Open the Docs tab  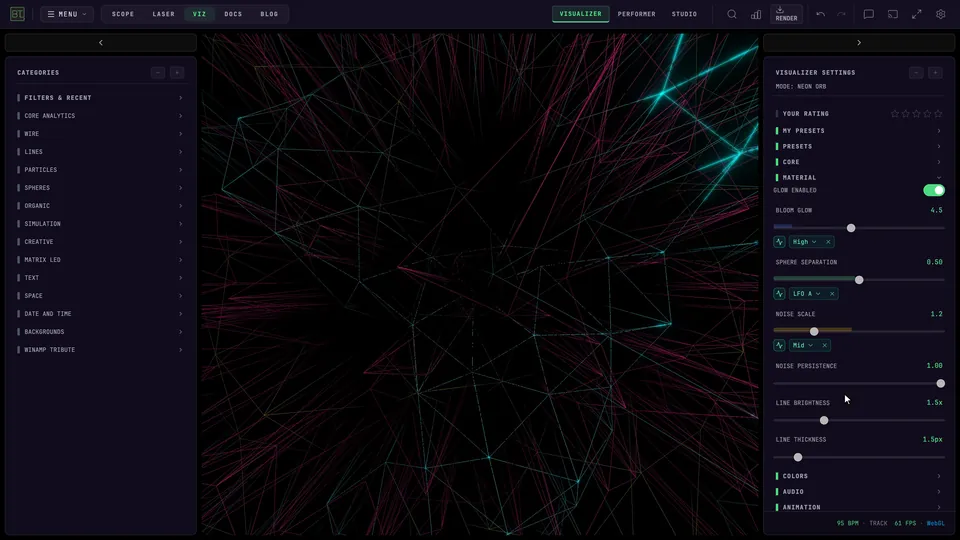pos(233,14)
